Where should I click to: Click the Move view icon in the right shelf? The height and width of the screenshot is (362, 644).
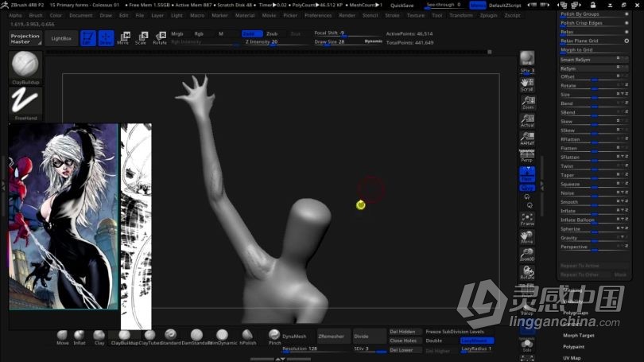pos(527,237)
